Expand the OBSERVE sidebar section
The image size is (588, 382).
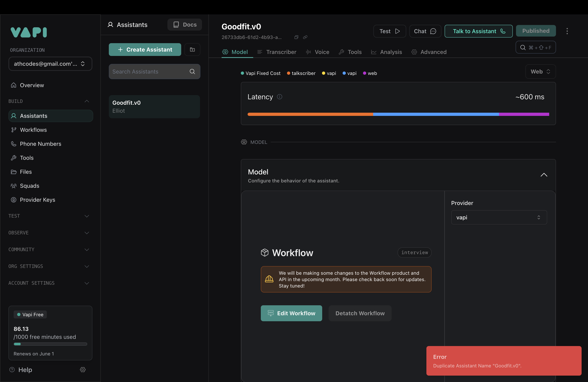86,233
